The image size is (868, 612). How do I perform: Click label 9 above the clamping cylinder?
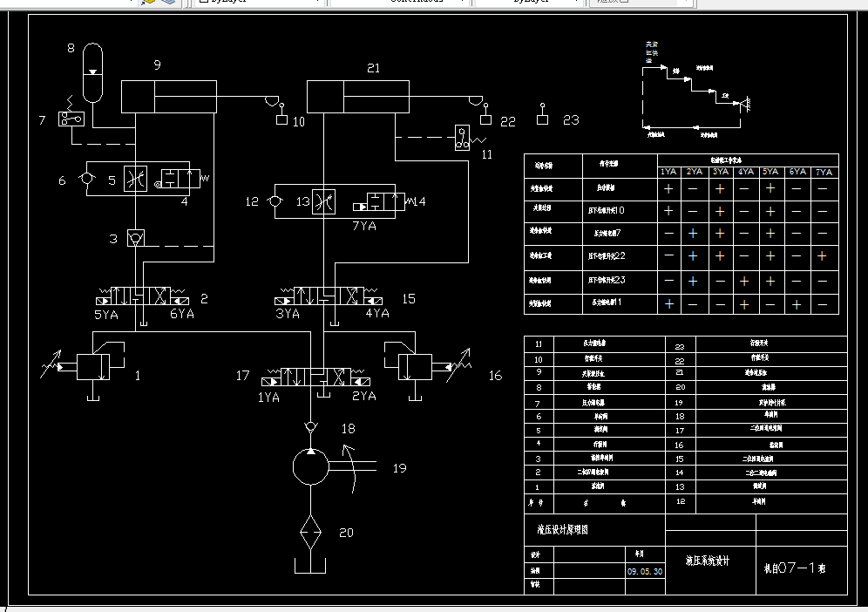point(157,65)
